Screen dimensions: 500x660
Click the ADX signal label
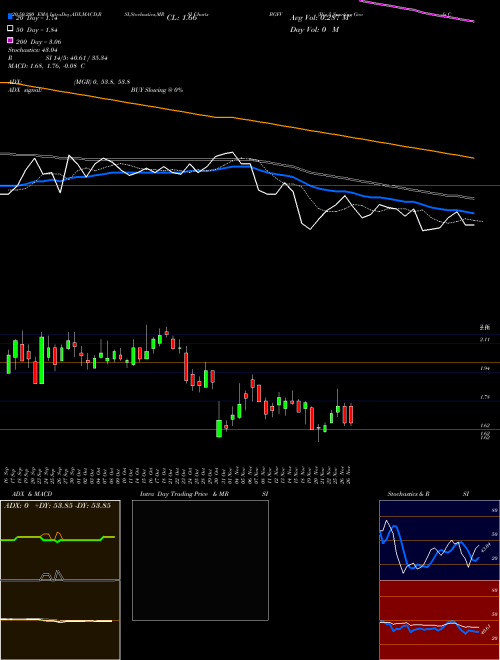[x=25, y=90]
